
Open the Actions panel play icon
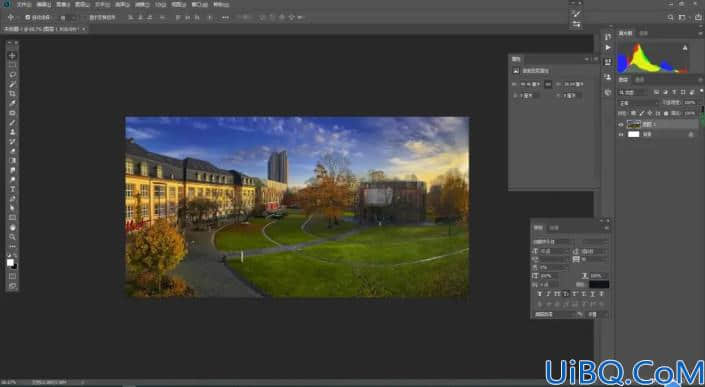(x=608, y=47)
